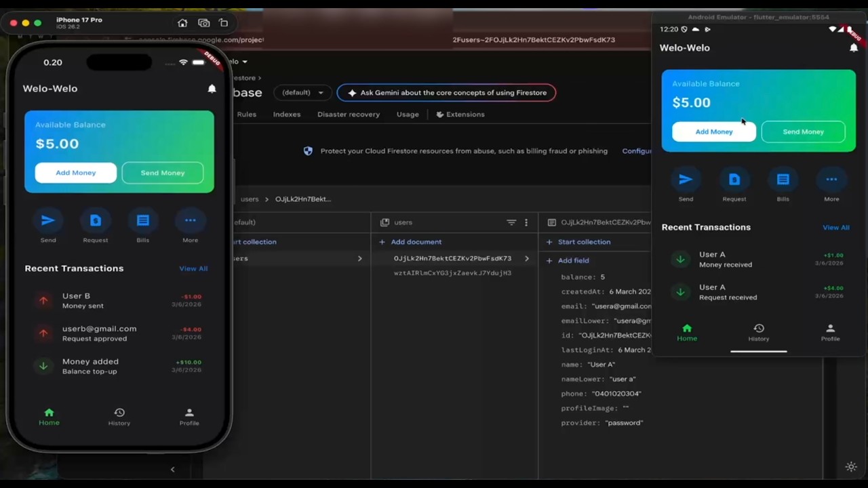Click Configure link in abuse banner
The width and height of the screenshot is (868, 488).
click(x=637, y=151)
